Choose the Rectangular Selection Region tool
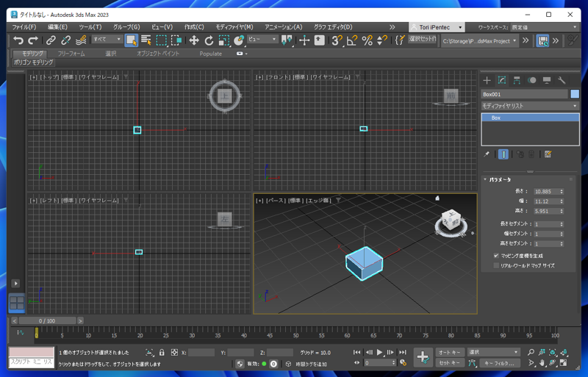The height and width of the screenshot is (377, 588). pyautogui.click(x=161, y=40)
